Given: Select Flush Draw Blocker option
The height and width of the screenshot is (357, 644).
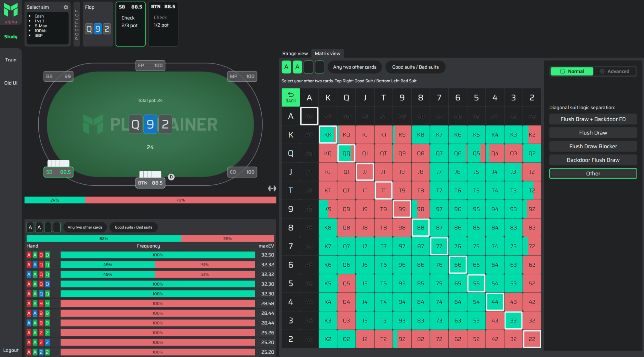Looking at the screenshot, I should tap(593, 146).
